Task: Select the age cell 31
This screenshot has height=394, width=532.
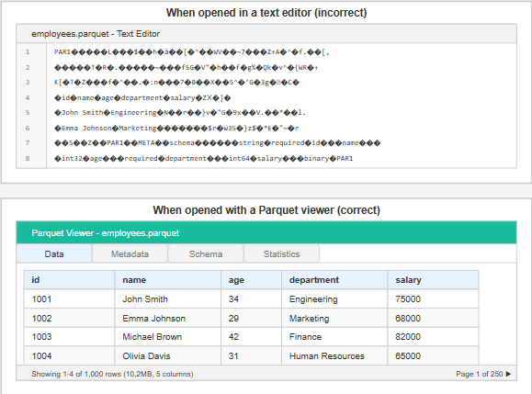Action: click(252, 355)
